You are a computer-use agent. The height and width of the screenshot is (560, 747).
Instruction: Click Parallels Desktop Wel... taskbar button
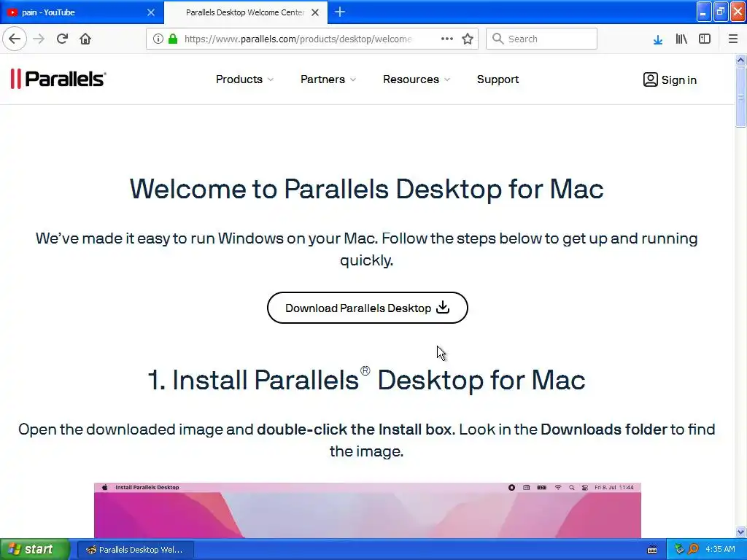click(x=135, y=550)
